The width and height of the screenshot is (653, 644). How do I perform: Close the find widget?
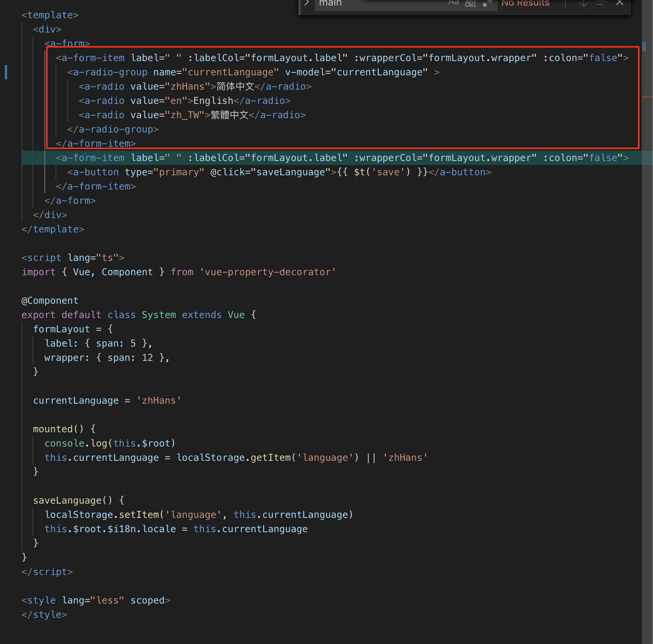(620, 3)
